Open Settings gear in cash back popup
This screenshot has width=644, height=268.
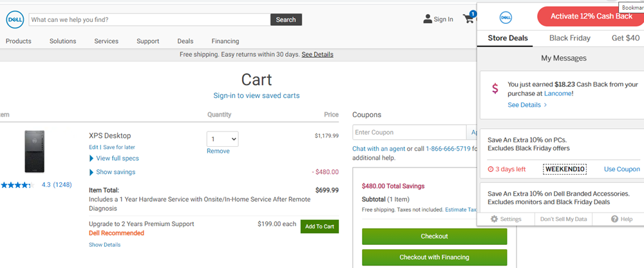495,219
